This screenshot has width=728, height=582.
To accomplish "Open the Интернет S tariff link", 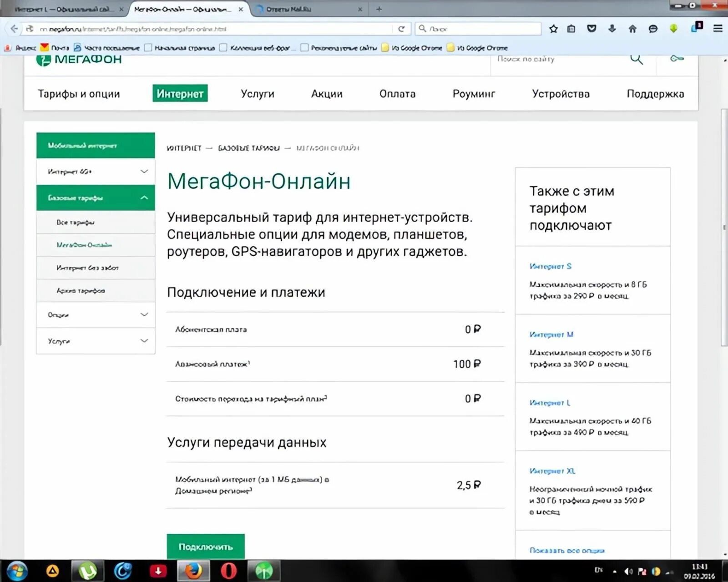I will click(x=551, y=266).
